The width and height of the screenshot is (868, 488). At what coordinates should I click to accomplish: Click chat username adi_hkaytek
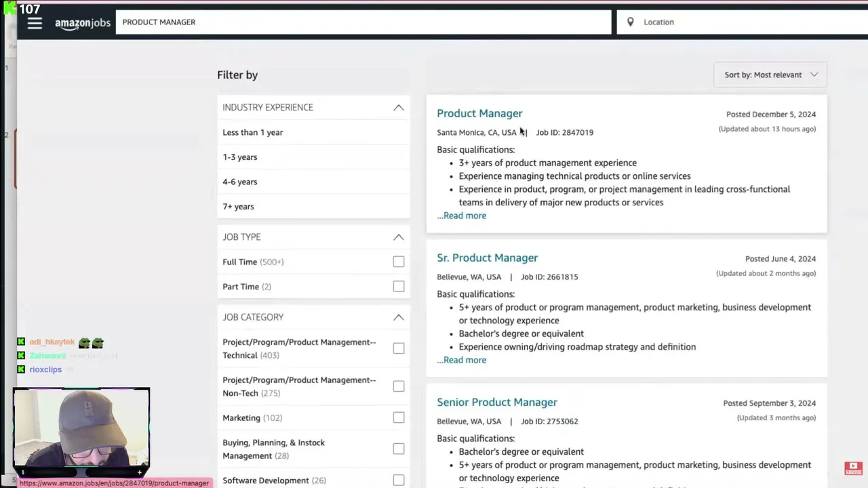pos(52,342)
